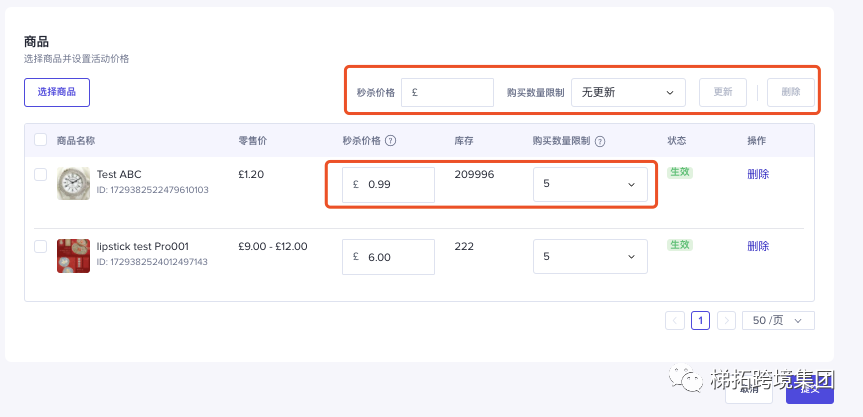Open 50/页 page size dropdown
Screen dimensions: 863x417
[778, 320]
